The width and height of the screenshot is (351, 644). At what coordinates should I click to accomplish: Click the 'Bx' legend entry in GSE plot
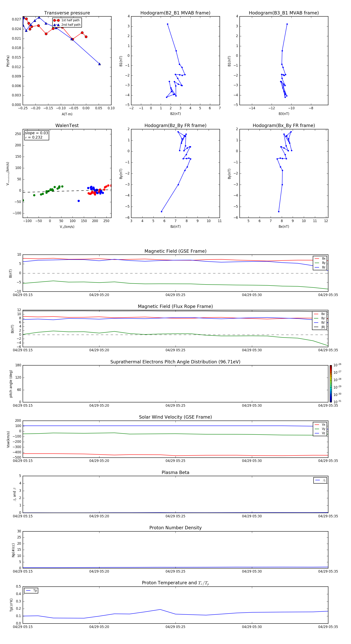(x=320, y=259)
